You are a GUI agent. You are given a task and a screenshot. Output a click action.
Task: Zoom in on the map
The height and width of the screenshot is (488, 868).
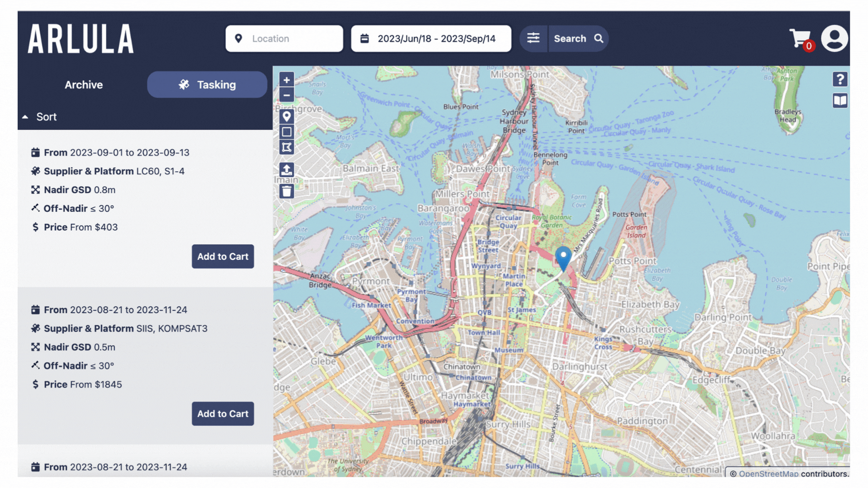pyautogui.click(x=287, y=80)
